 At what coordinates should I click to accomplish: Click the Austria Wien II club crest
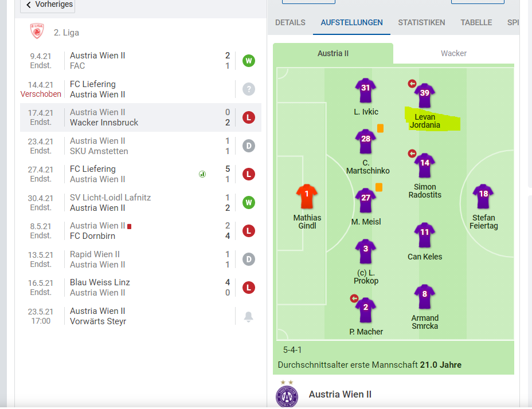pyautogui.click(x=287, y=395)
